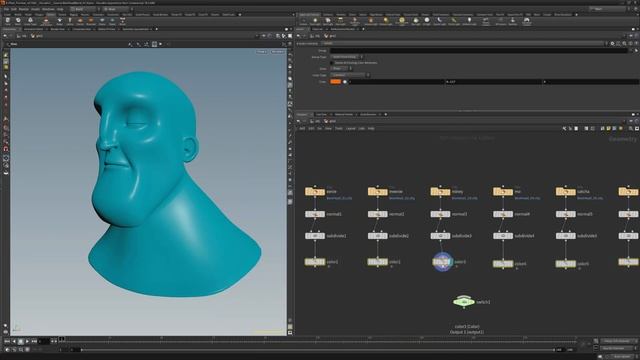Select the Point Light shelf tool
Screen dimensions: 640x360
(x=315, y=21)
